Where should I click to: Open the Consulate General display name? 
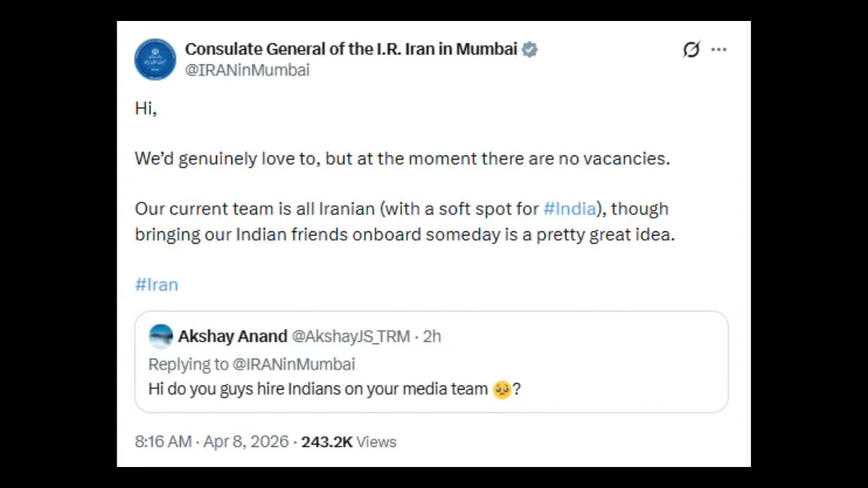pos(351,49)
